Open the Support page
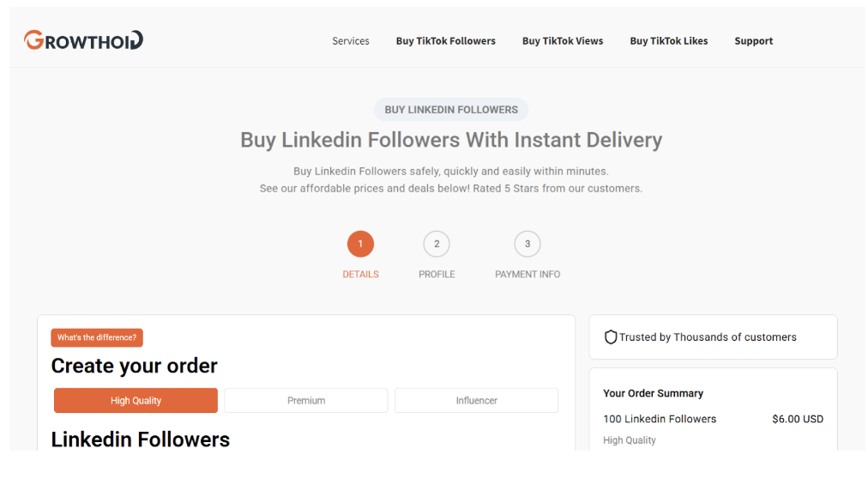868x479 pixels. coord(753,41)
